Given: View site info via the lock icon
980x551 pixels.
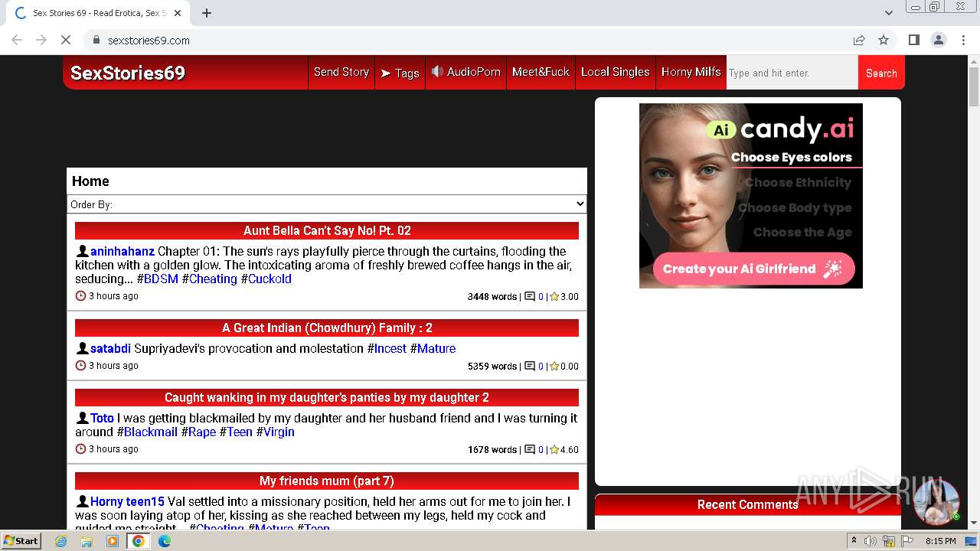Looking at the screenshot, I should pos(96,40).
